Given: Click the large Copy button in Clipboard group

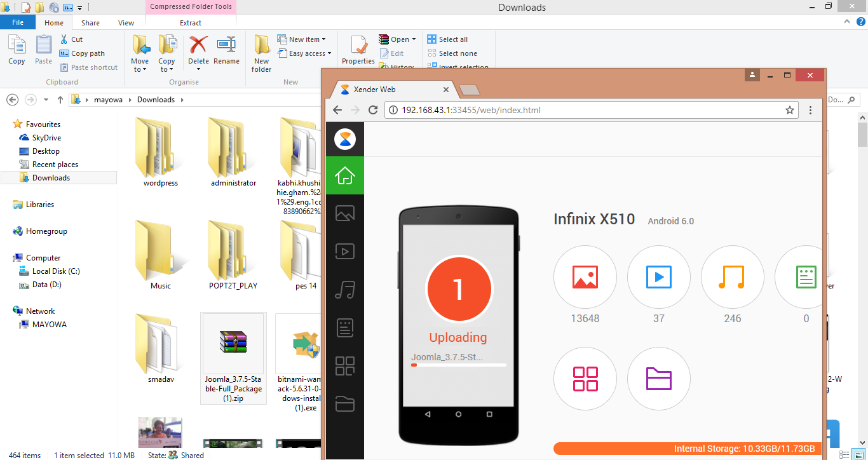Looking at the screenshot, I should [17, 50].
